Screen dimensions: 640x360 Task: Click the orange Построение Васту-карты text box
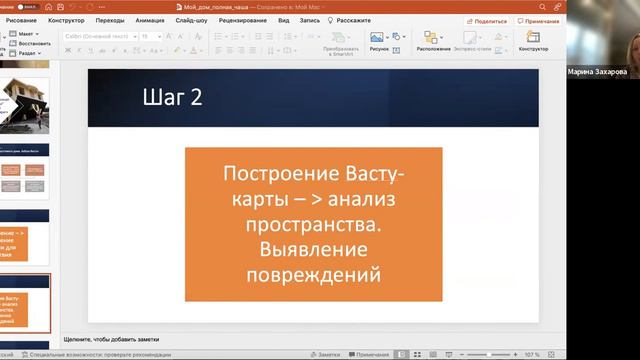click(313, 224)
